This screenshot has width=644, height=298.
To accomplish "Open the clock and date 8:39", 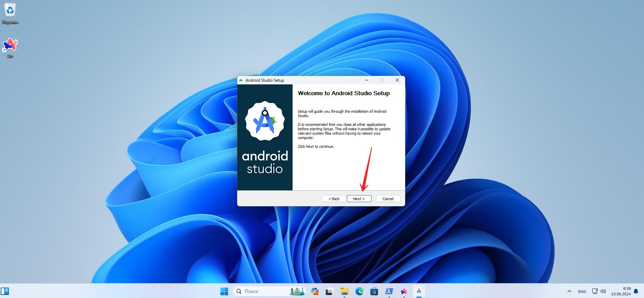I will tap(621, 291).
